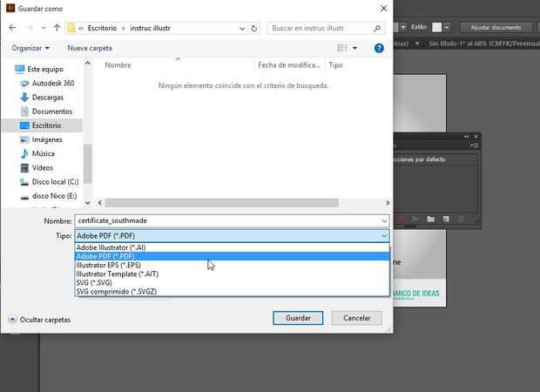
Task: Expand the address bar history dropdown
Action: (x=242, y=28)
